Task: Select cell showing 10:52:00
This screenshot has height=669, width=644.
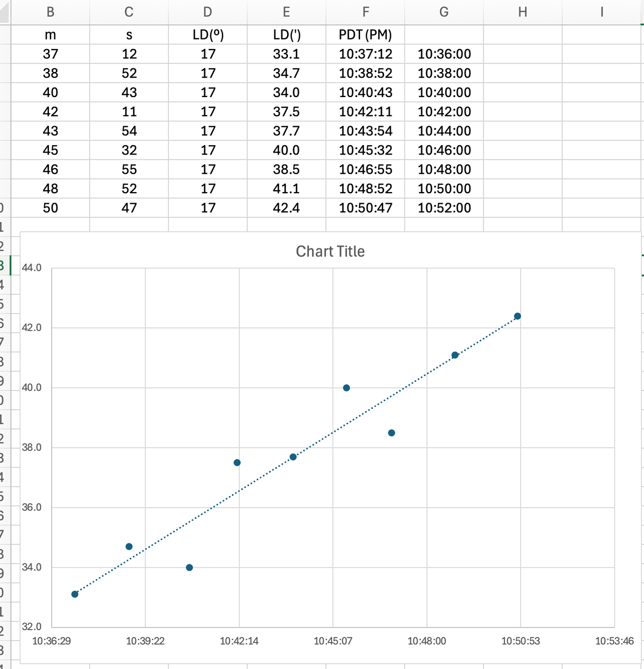Action: pos(444,208)
